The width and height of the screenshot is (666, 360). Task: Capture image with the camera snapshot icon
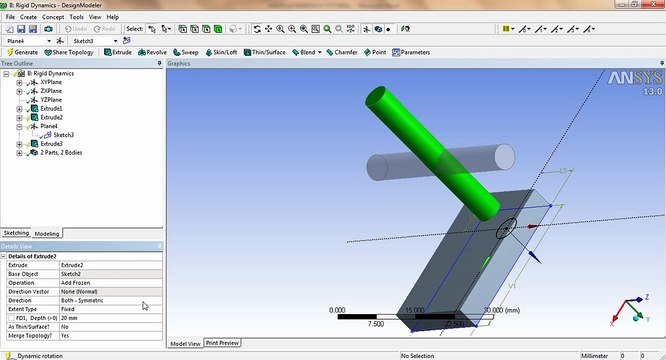click(x=48, y=29)
